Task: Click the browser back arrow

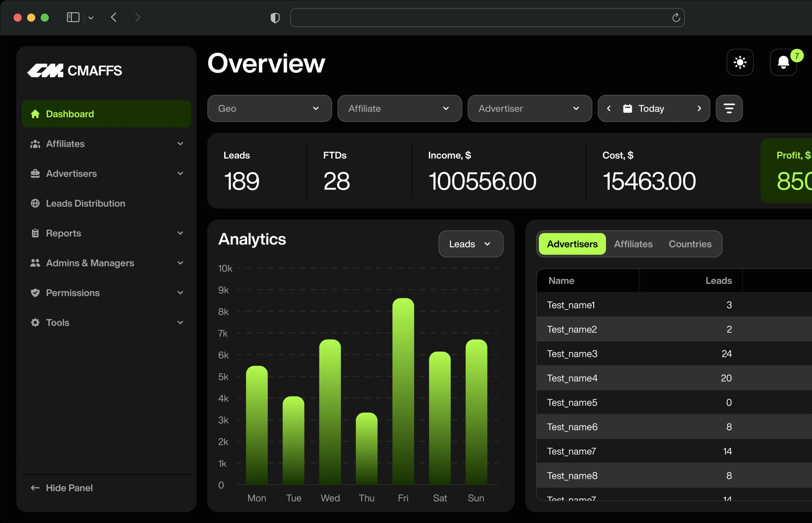Action: (x=114, y=17)
